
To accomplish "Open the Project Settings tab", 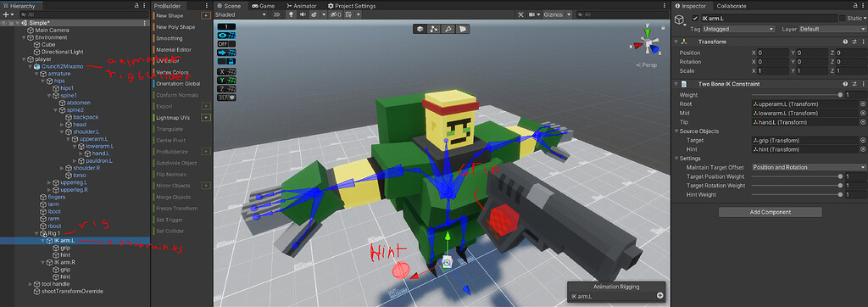I will click(x=352, y=6).
